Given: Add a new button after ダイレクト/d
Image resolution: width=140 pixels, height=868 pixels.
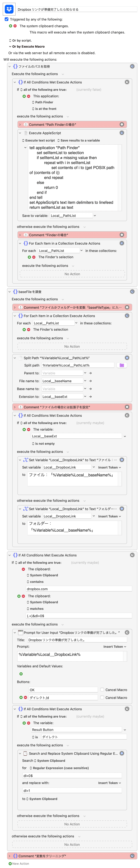Looking at the screenshot, I should (x=21, y=697).
